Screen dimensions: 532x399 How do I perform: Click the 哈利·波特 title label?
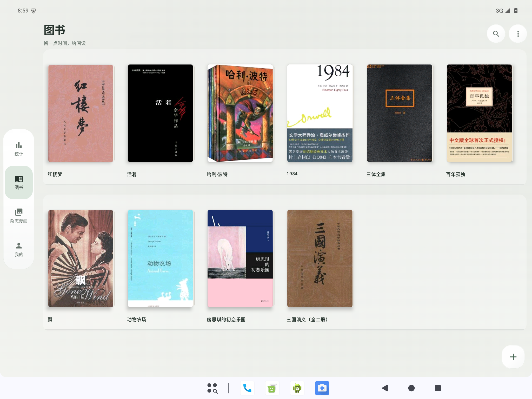point(217,174)
